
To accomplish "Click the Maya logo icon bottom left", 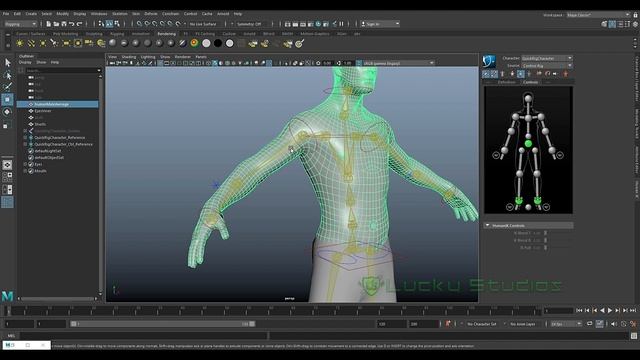I will pyautogui.click(x=7, y=296).
